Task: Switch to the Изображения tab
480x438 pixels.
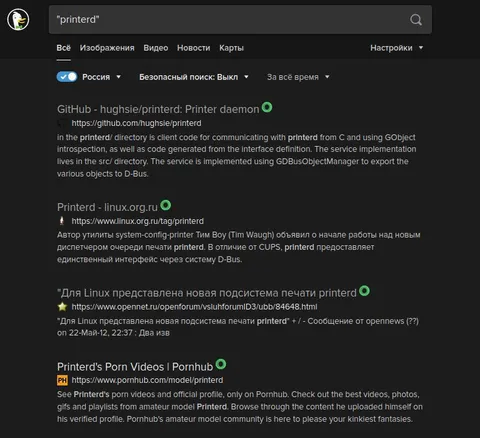Action: [107, 48]
